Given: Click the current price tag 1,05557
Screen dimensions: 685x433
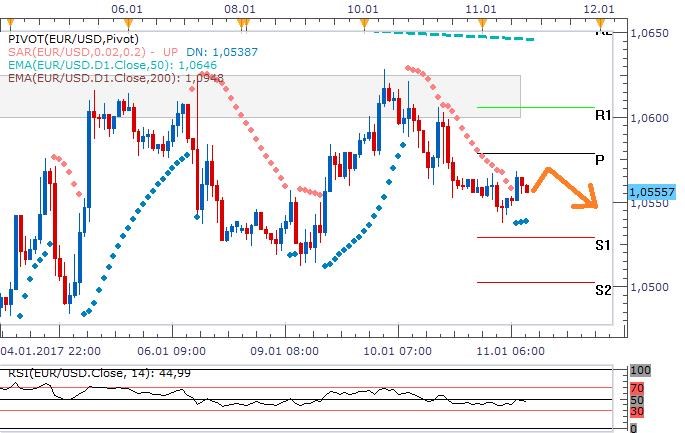Looking at the screenshot, I should pos(653,191).
